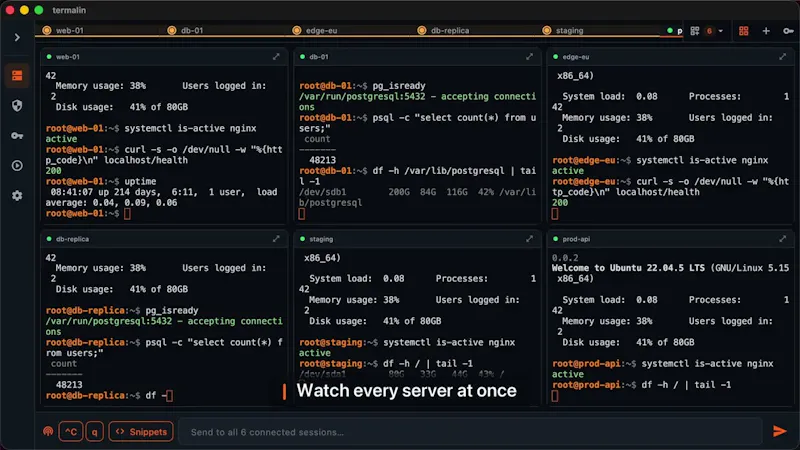Viewport: 800px width, 450px height.
Task: Maximize the db-01 terminal pane
Action: click(x=530, y=57)
